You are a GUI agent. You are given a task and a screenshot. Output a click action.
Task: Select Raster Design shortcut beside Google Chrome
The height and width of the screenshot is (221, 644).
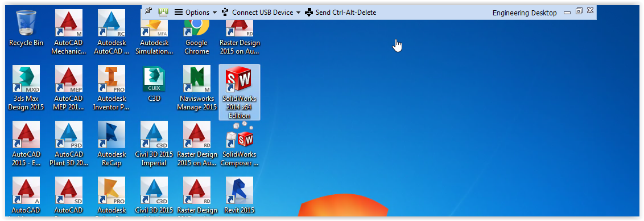[x=240, y=37]
